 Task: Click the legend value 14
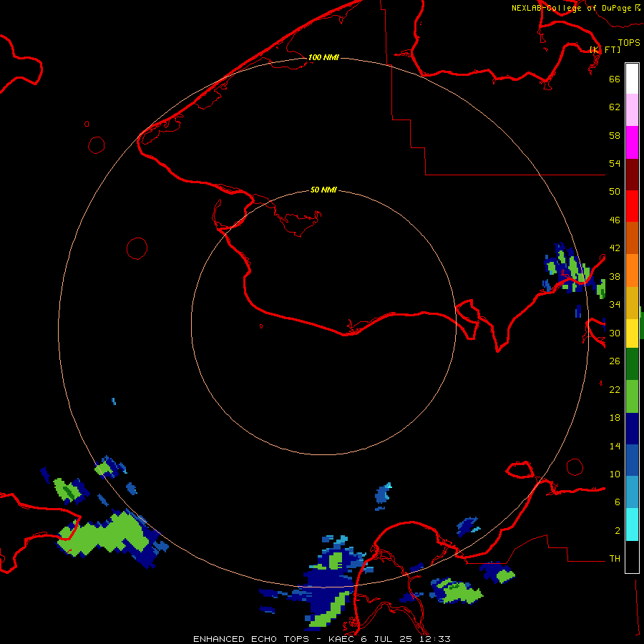615,447
